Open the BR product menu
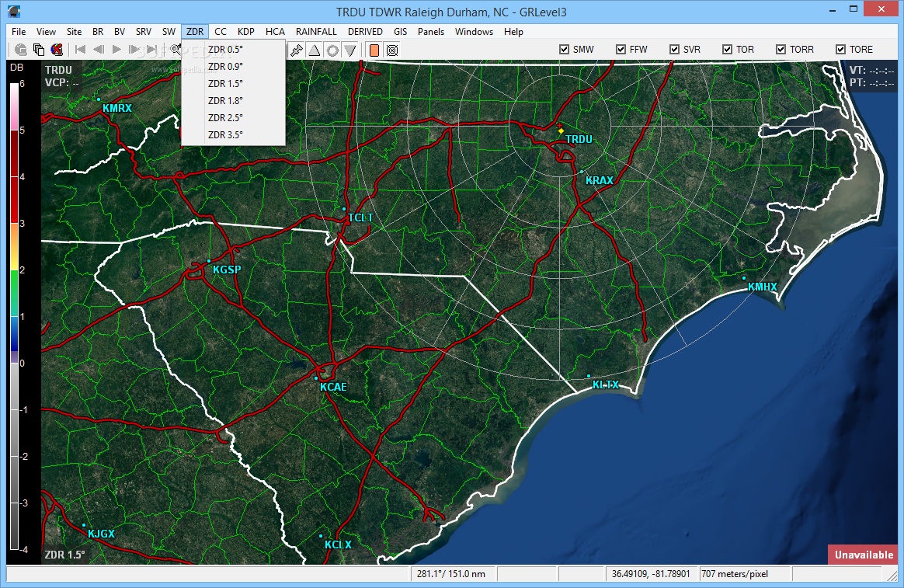 98,32
